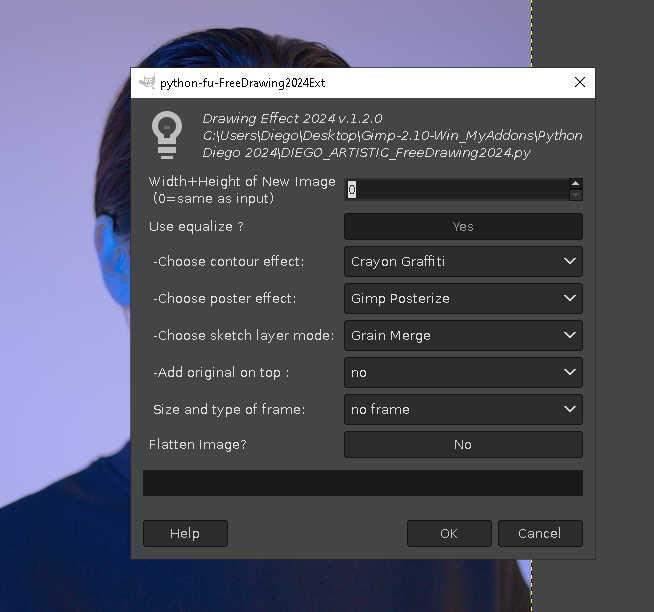Open the Gimp Posterize poster effect dropdown
The image size is (654, 612).
click(463, 299)
